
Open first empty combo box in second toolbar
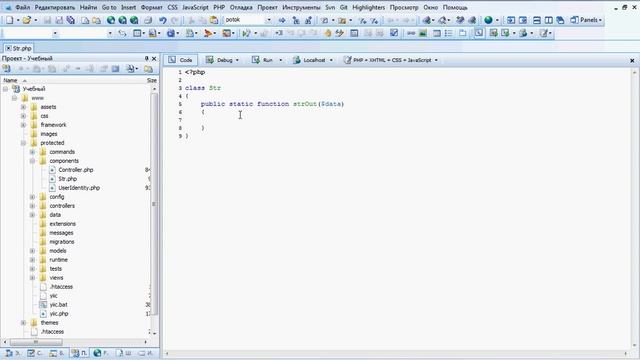[55, 33]
